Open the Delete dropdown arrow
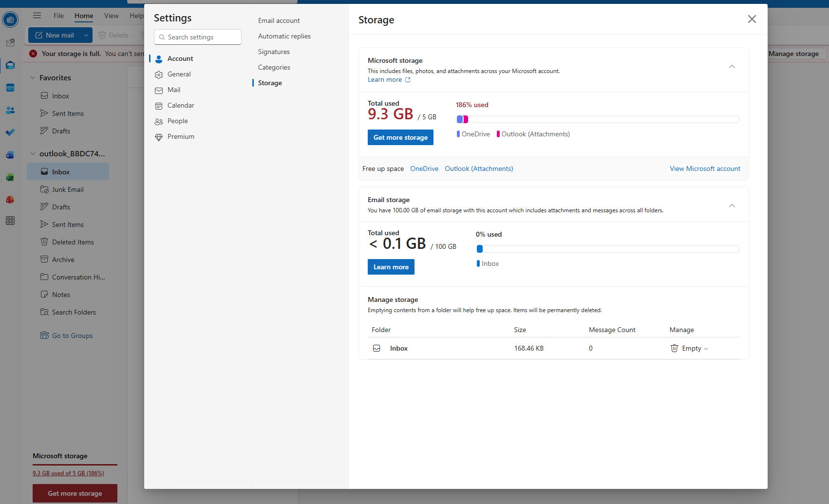This screenshot has height=504, width=829. tap(133, 35)
